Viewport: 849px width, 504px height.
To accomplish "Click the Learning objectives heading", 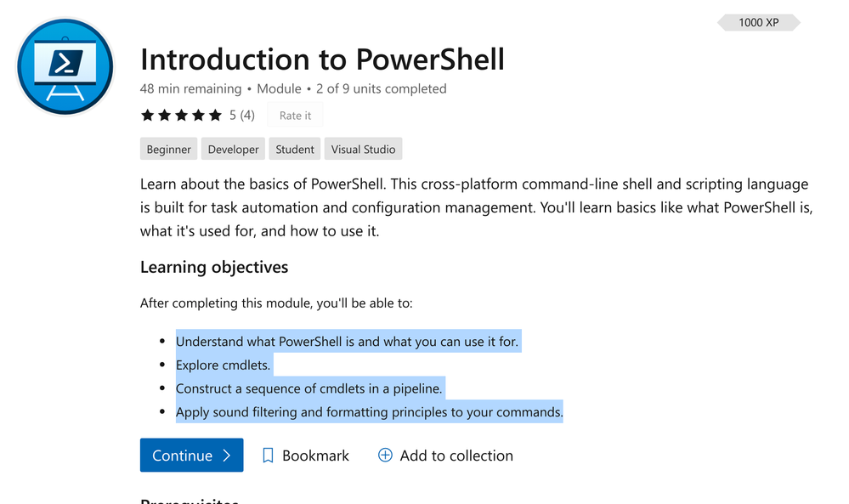I will pos(214,267).
